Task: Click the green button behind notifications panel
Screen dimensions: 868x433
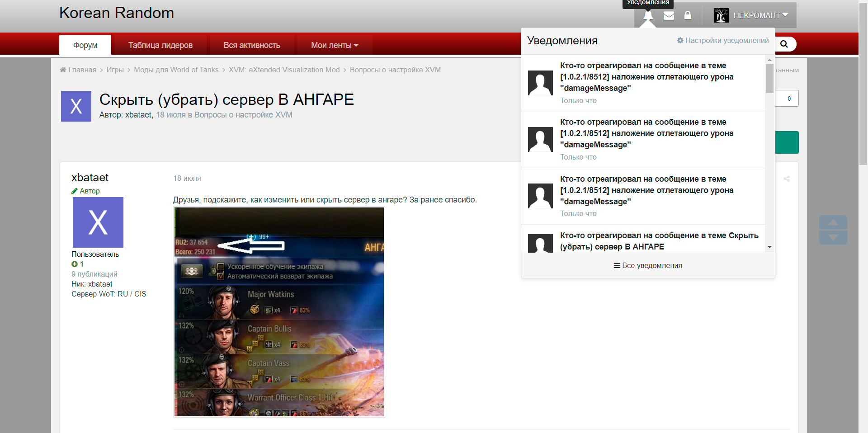Action: 787,142
